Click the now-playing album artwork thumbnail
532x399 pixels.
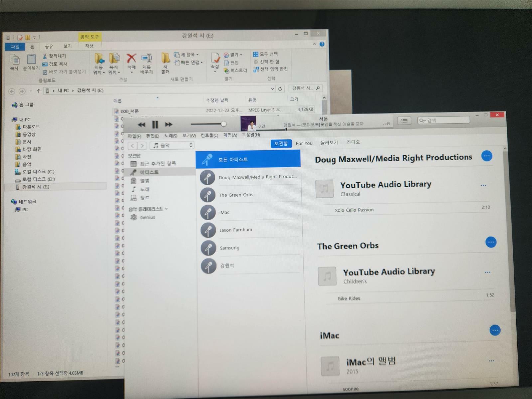pos(248,123)
